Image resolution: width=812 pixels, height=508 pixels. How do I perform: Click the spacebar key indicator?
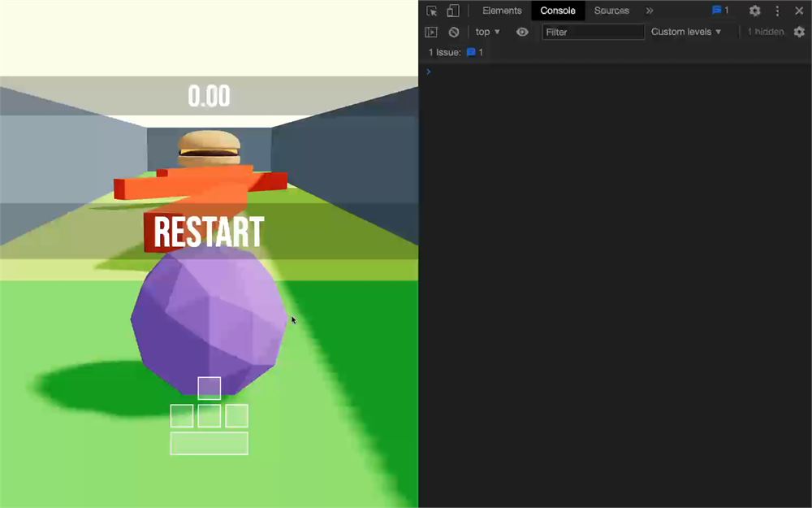click(x=209, y=443)
